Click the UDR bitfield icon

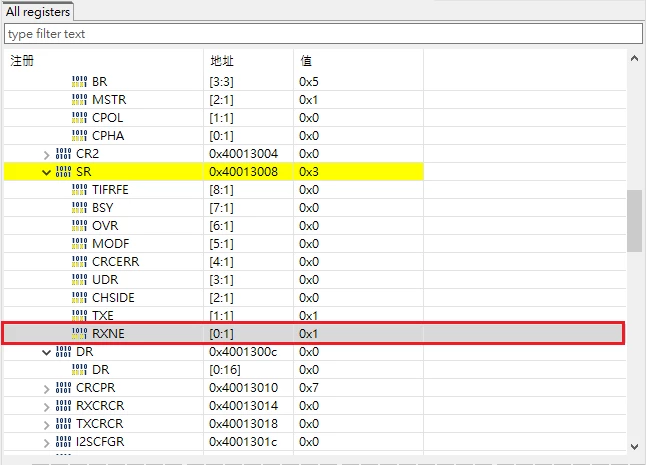[x=79, y=280]
